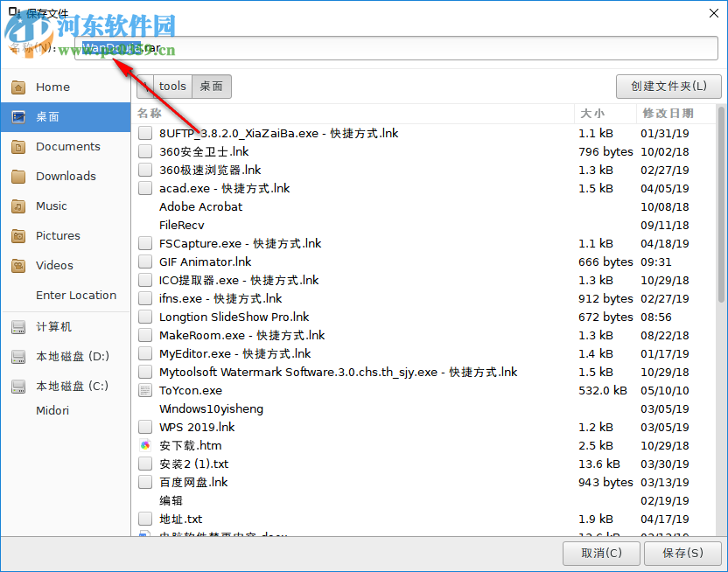Switch to the 桌面 breadcrumb location

tap(211, 86)
